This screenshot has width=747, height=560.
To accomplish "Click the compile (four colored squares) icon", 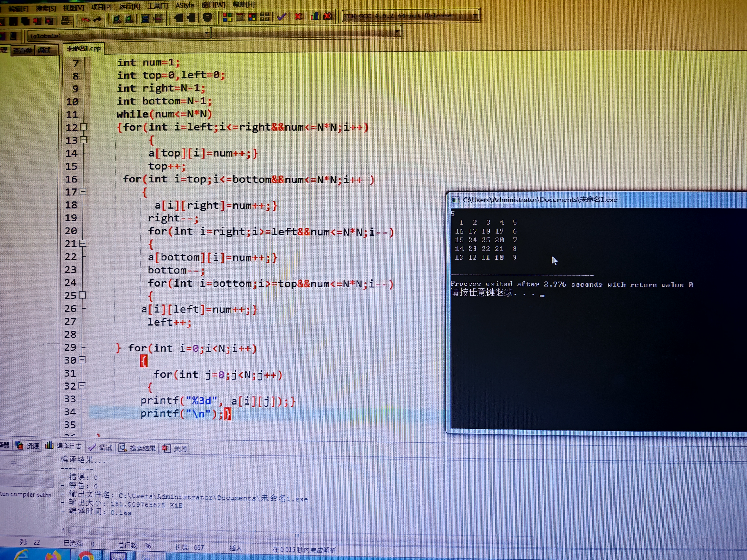I will coord(227,17).
